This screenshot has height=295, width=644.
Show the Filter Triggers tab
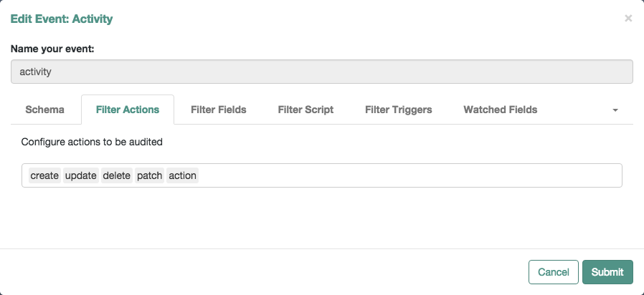click(399, 110)
